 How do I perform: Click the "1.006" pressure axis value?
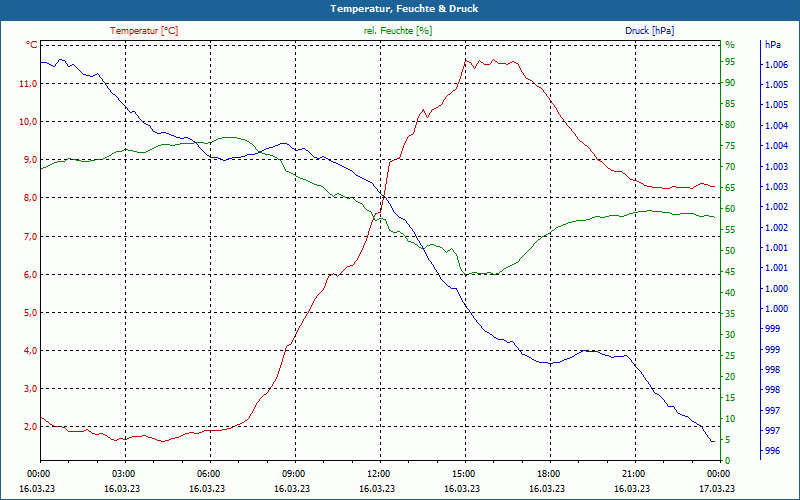776,64
